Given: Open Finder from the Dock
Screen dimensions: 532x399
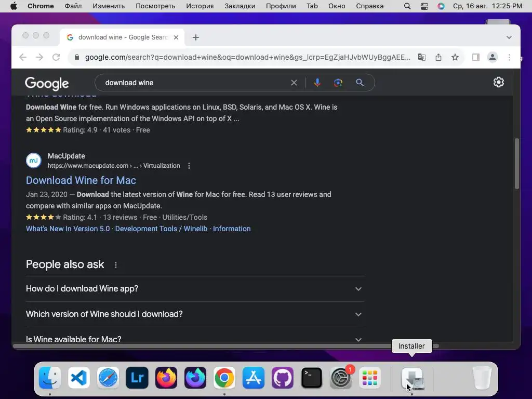Looking at the screenshot, I should pyautogui.click(x=49, y=378).
